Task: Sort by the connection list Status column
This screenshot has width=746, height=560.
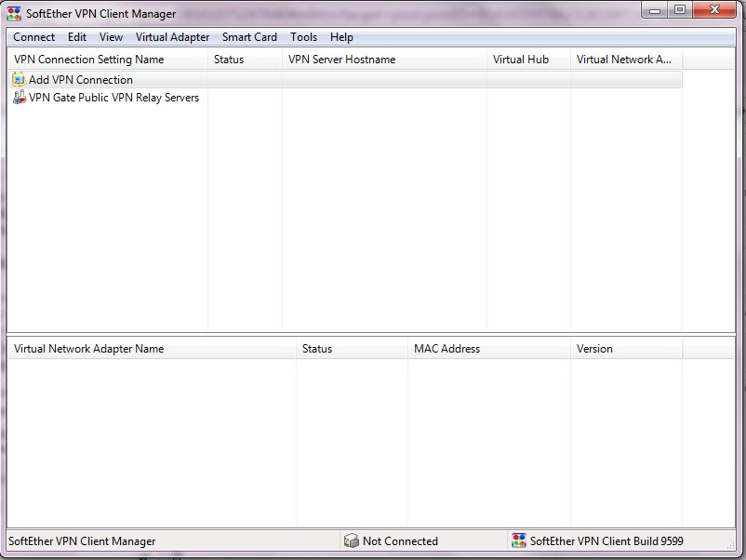Action: pyautogui.click(x=245, y=60)
